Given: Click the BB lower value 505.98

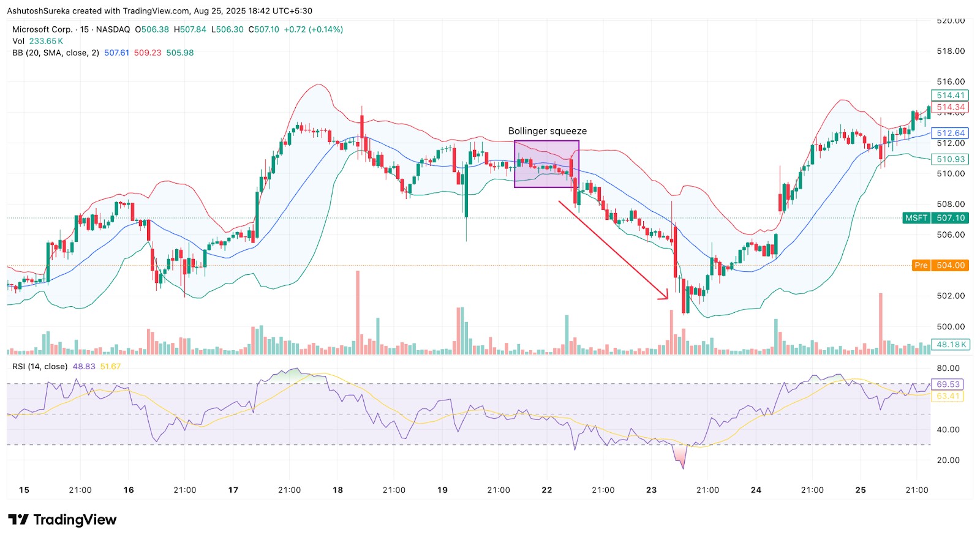Looking at the screenshot, I should [x=180, y=53].
